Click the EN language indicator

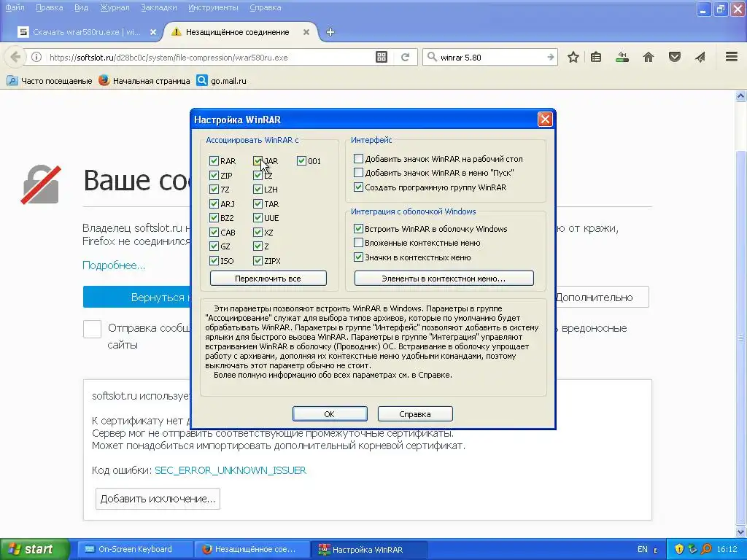click(642, 549)
